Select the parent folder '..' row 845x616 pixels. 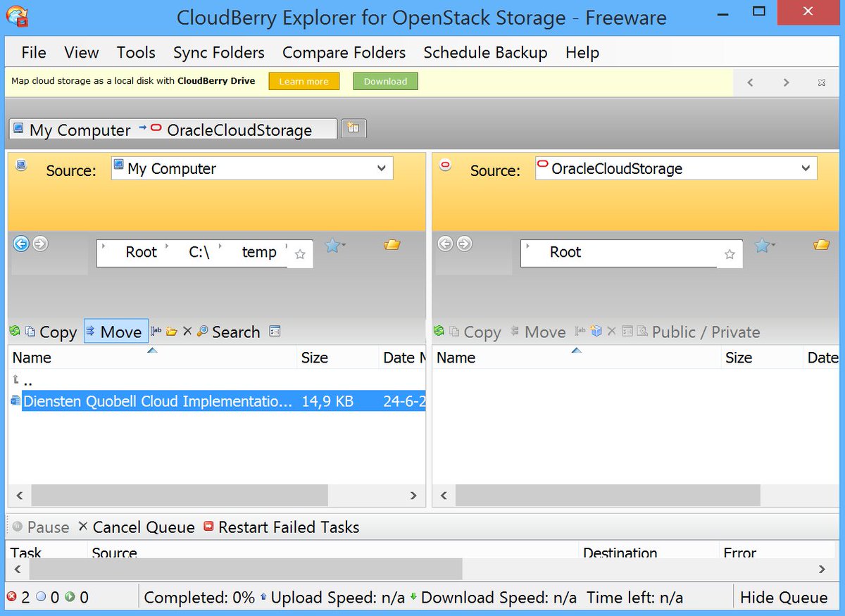tap(217, 379)
